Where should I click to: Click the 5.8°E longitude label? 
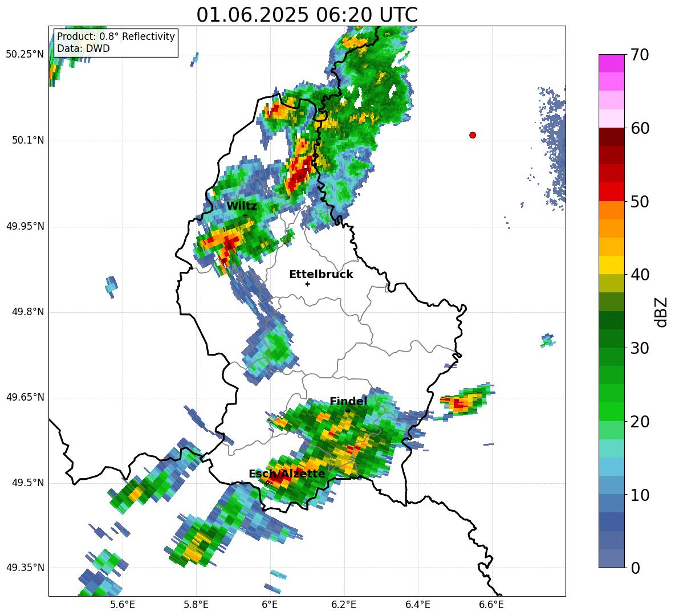196,605
